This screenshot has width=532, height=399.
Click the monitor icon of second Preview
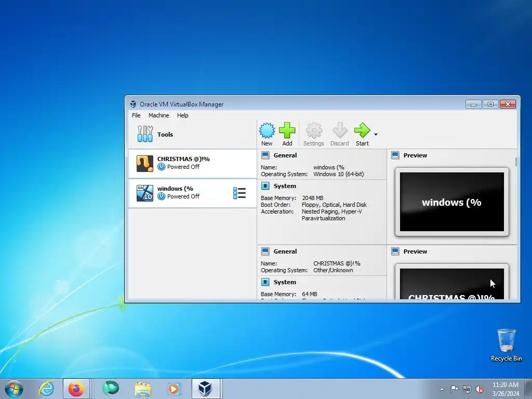pos(395,251)
